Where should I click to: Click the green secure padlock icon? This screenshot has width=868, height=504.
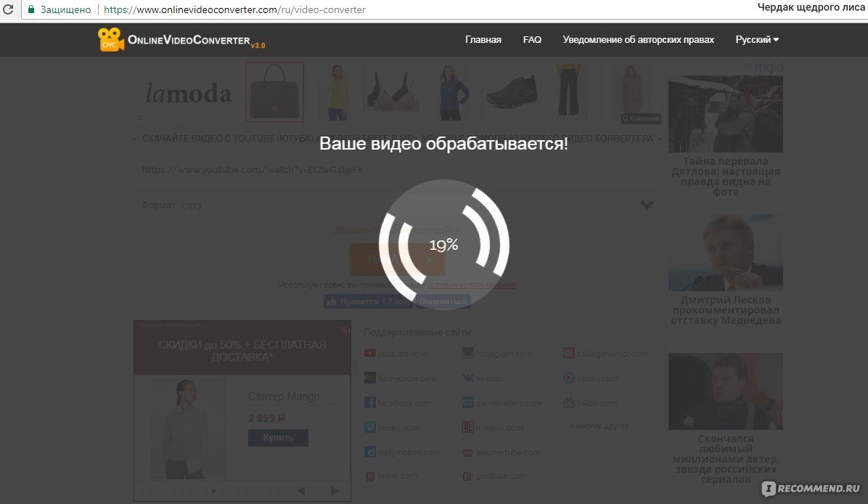(31, 9)
